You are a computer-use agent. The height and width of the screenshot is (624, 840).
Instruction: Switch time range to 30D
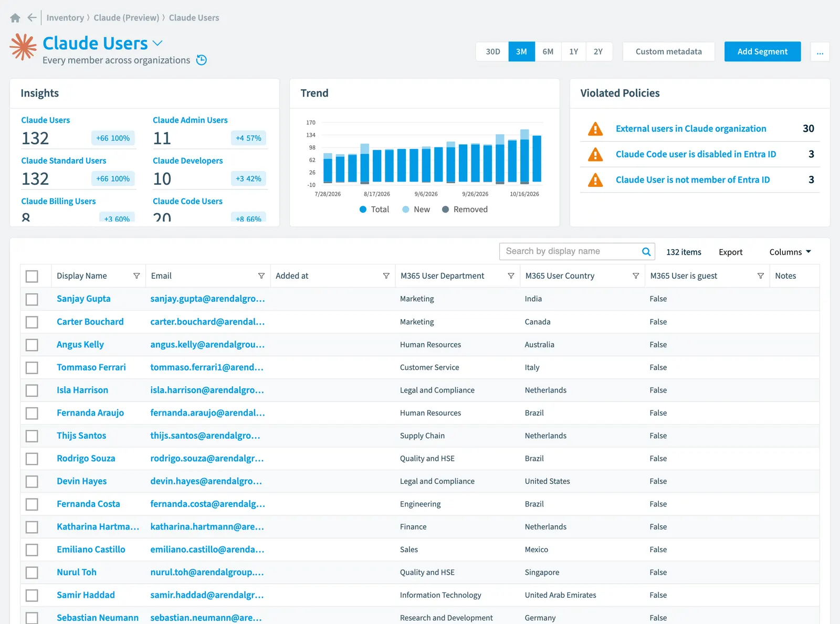pyautogui.click(x=492, y=51)
